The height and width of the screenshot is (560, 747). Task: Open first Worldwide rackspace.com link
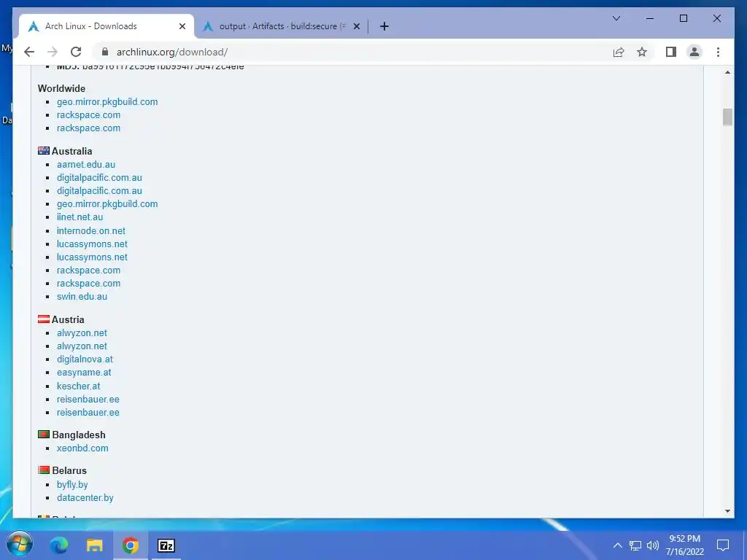(88, 114)
